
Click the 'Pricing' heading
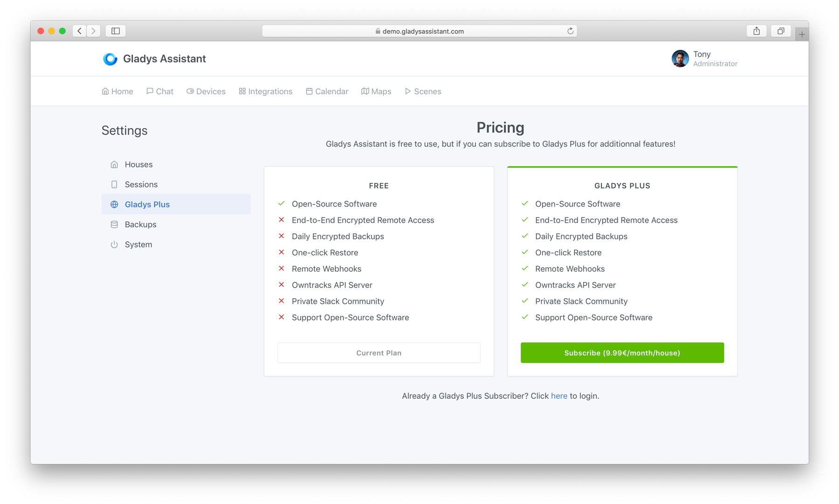[x=501, y=128]
